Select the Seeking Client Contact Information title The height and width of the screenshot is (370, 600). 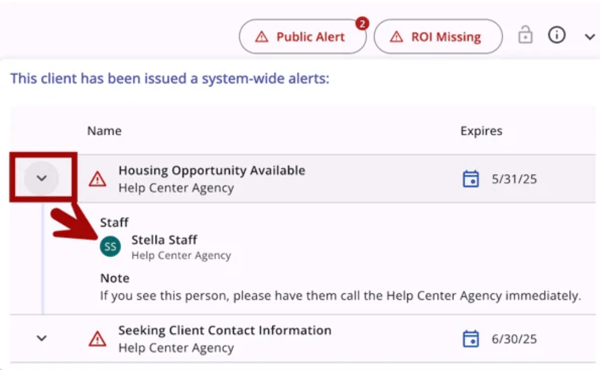[225, 330]
